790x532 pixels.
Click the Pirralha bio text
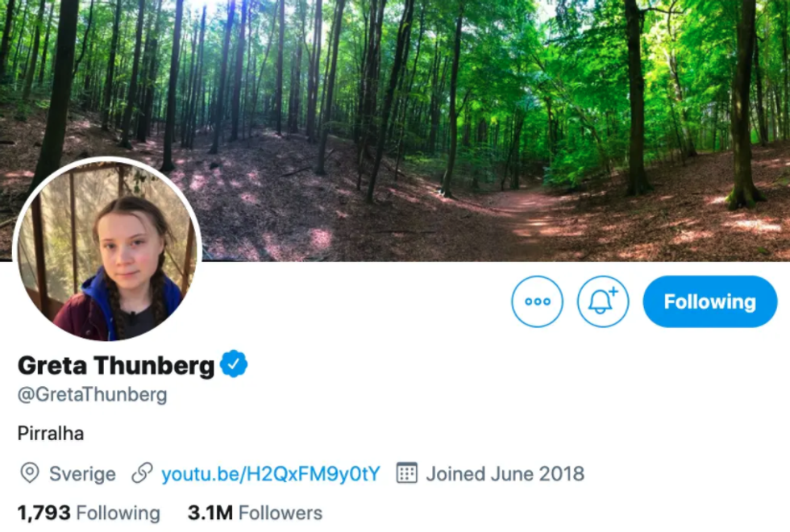(x=51, y=434)
